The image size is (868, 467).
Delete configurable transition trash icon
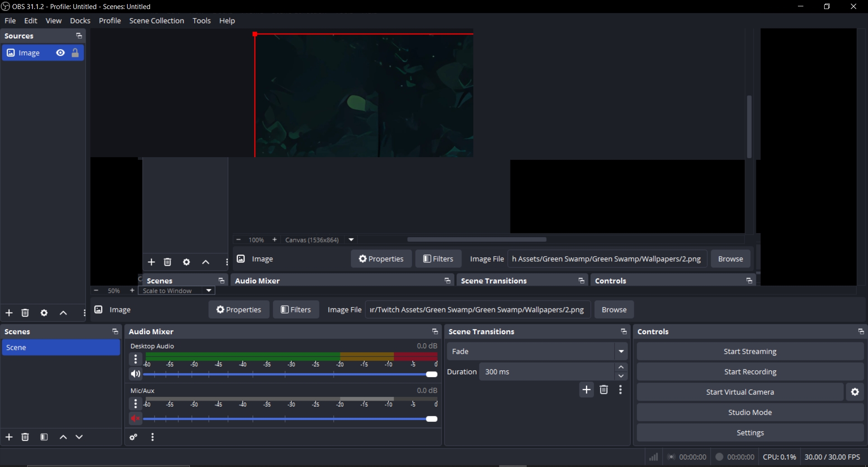click(x=604, y=390)
